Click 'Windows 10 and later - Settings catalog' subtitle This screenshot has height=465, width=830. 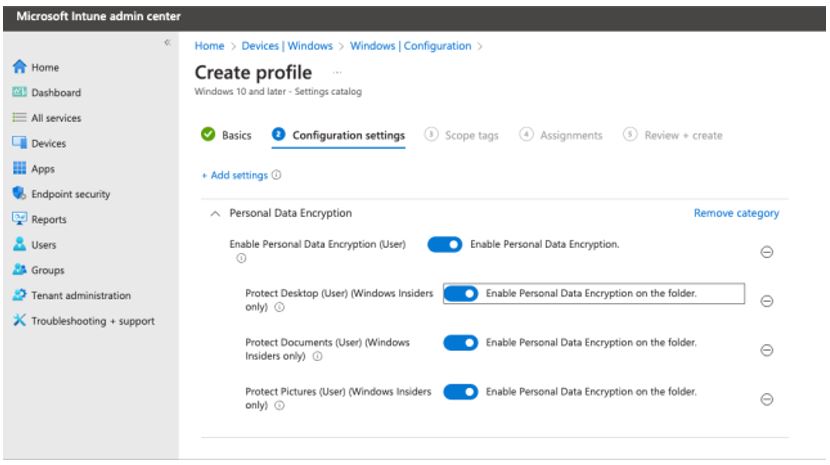pyautogui.click(x=278, y=92)
